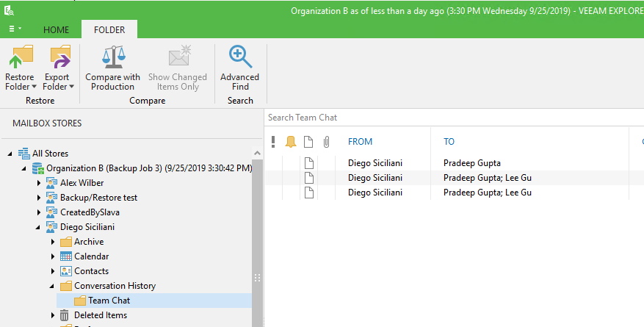Collapse the Conversation History folder
This screenshot has width=644, height=327.
click(x=51, y=286)
